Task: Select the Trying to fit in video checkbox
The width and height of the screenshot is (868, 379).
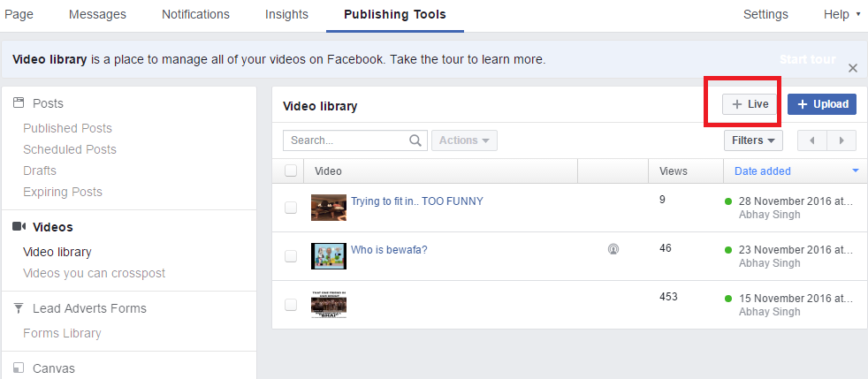Action: [x=291, y=208]
